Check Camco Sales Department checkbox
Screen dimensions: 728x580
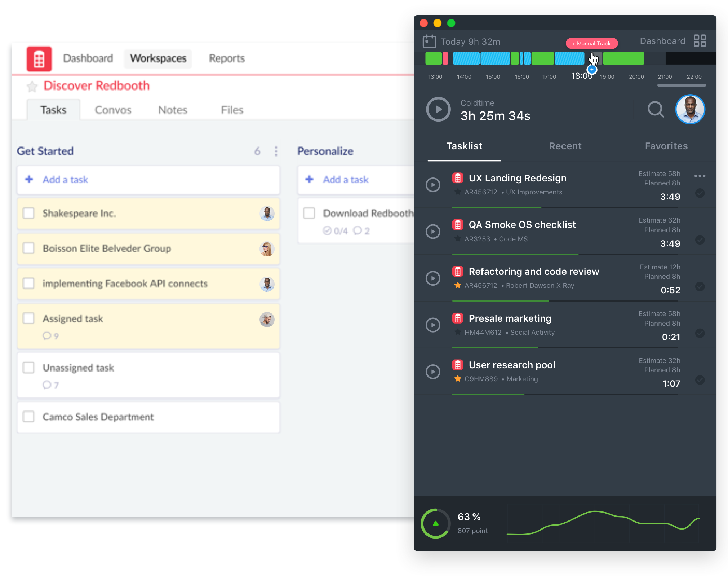click(28, 417)
